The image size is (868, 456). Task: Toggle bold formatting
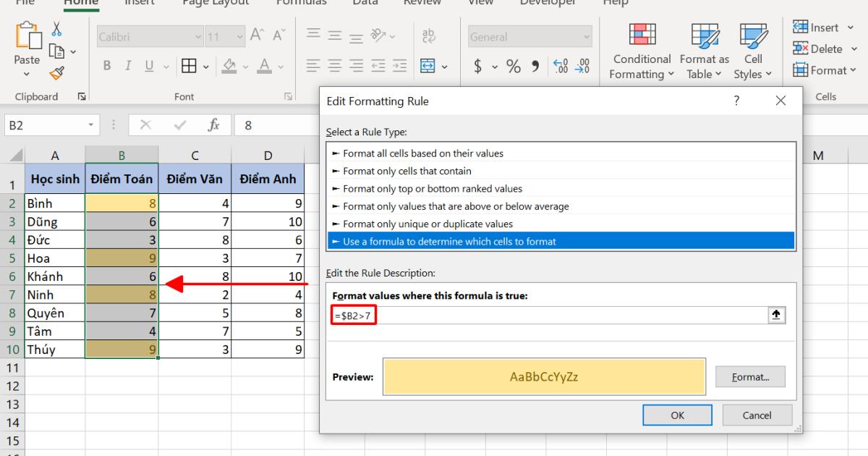click(106, 65)
